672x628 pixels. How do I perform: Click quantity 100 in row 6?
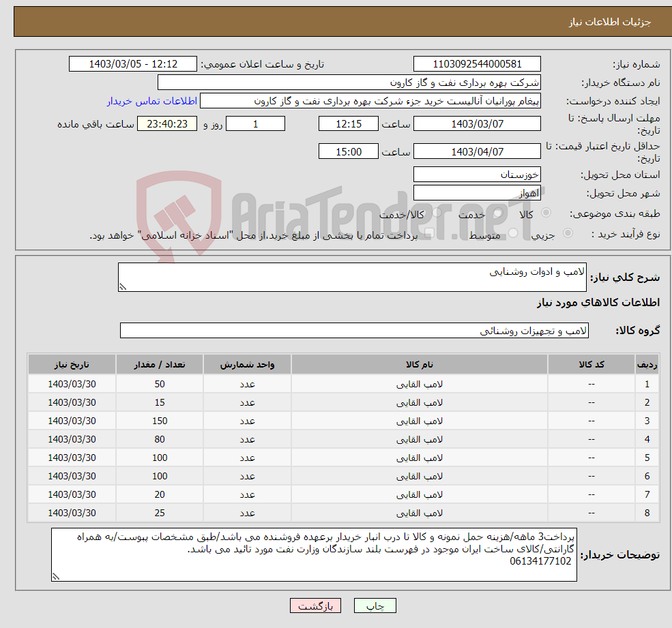click(x=160, y=476)
